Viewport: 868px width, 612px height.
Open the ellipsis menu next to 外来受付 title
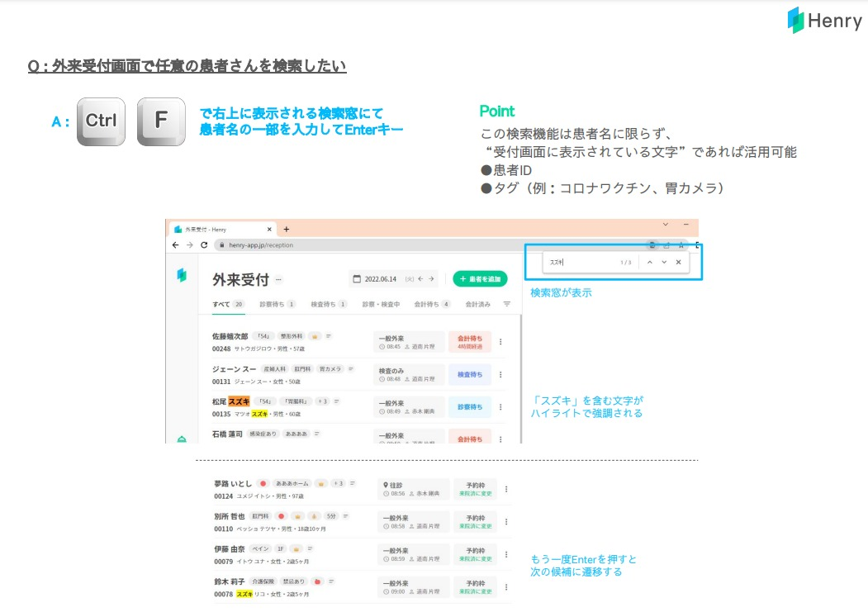(278, 279)
